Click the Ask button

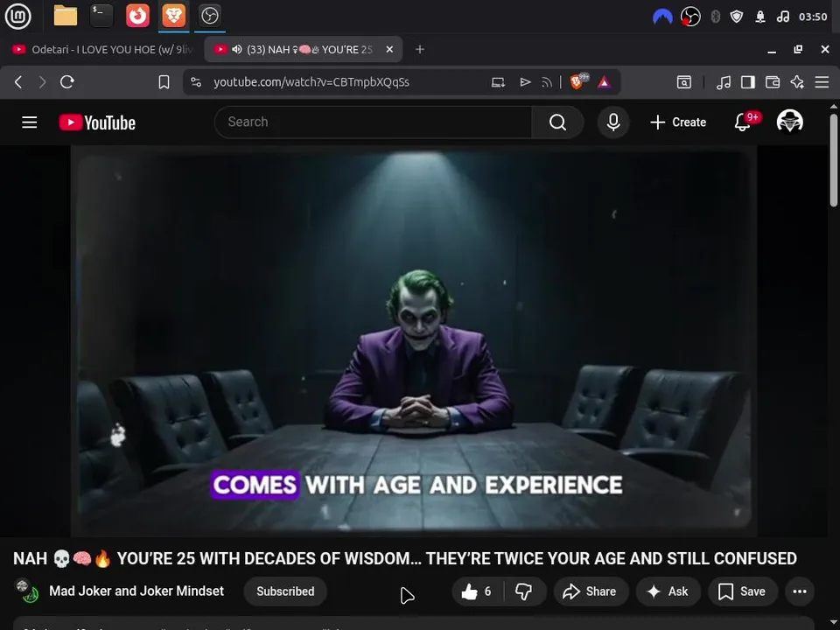(668, 591)
